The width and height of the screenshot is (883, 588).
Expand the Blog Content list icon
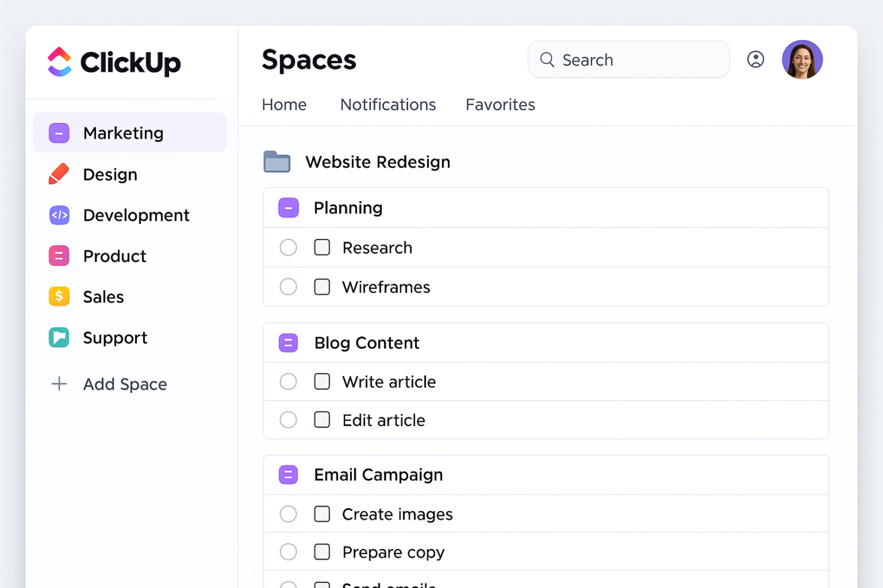point(288,343)
